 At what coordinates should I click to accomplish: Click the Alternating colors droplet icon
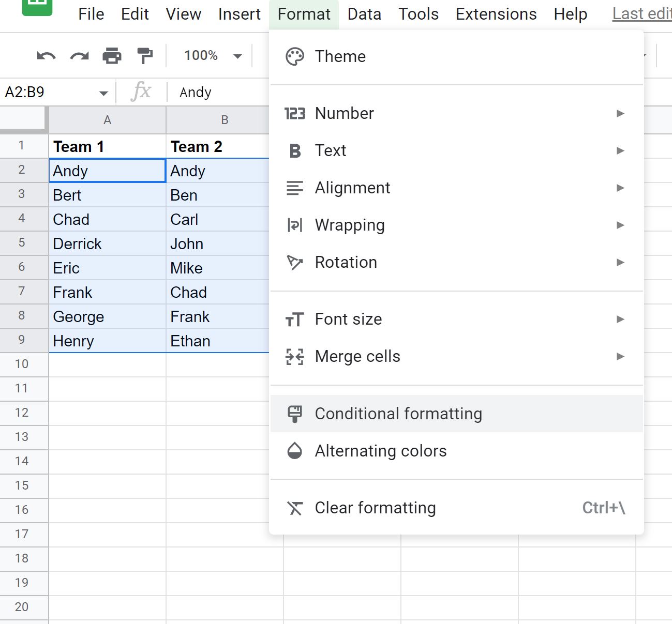tap(295, 451)
